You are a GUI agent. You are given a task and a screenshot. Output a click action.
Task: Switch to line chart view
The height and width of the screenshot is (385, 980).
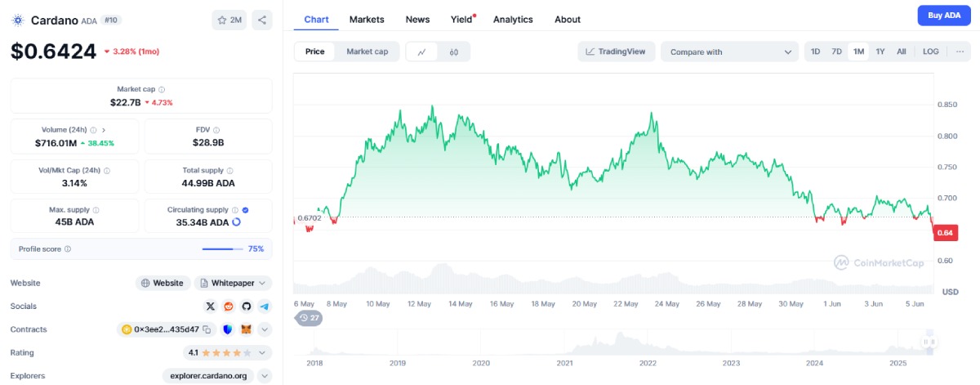pyautogui.click(x=421, y=51)
